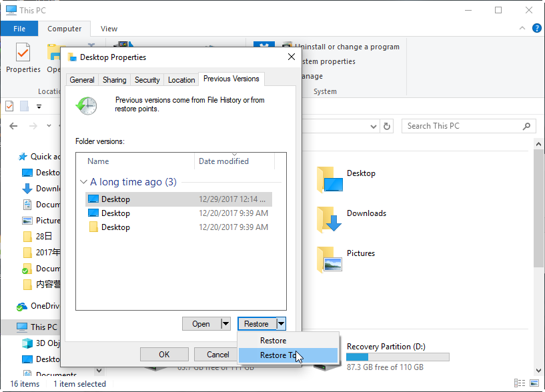Screen dimensions: 545x392
Task: Click the Recovery Partition usage bar
Action: click(398, 357)
